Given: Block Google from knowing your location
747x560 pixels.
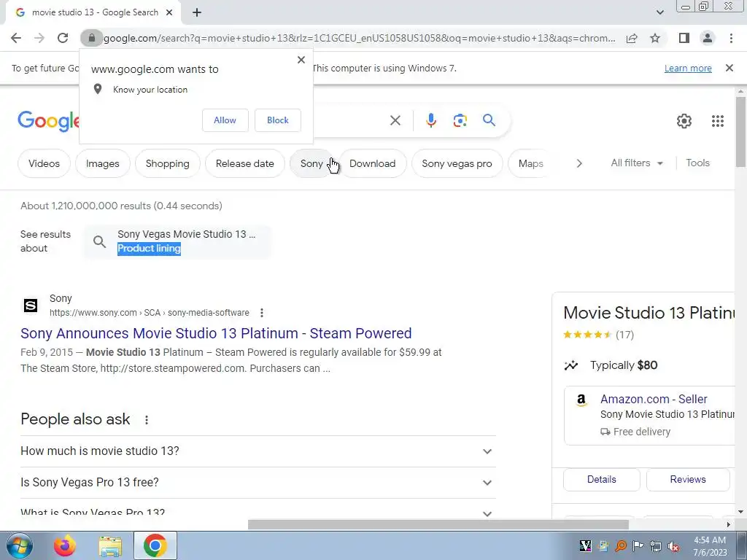Looking at the screenshot, I should (278, 120).
